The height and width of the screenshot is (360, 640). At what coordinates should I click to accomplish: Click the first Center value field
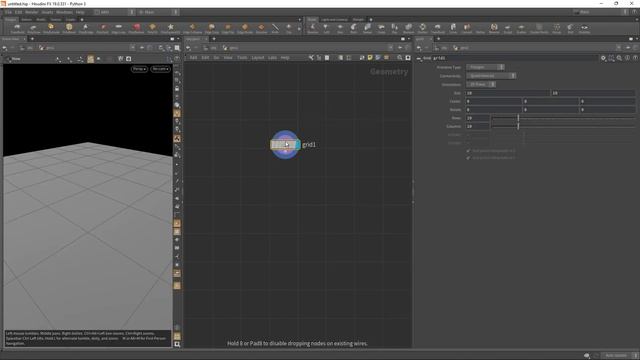pos(494,101)
